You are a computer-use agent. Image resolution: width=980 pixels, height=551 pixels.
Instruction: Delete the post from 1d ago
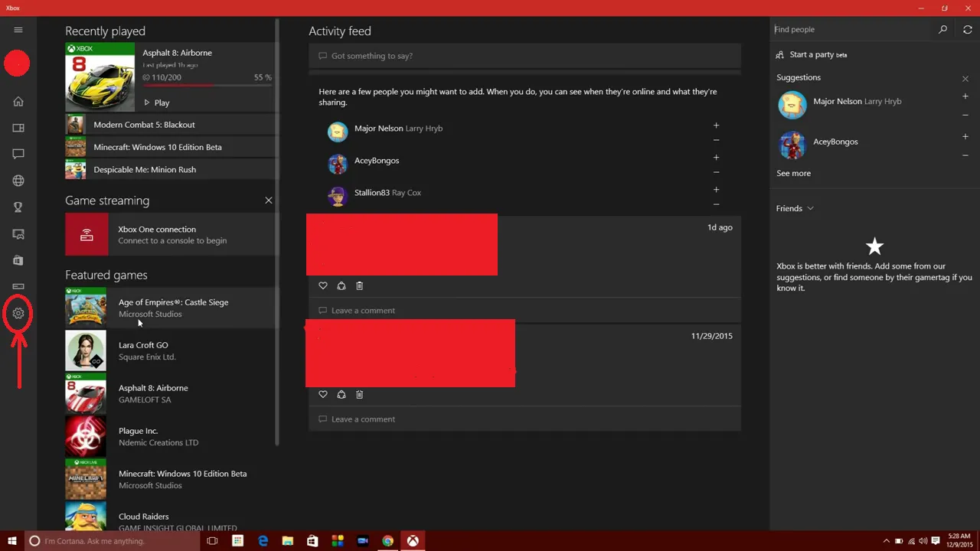coord(360,285)
